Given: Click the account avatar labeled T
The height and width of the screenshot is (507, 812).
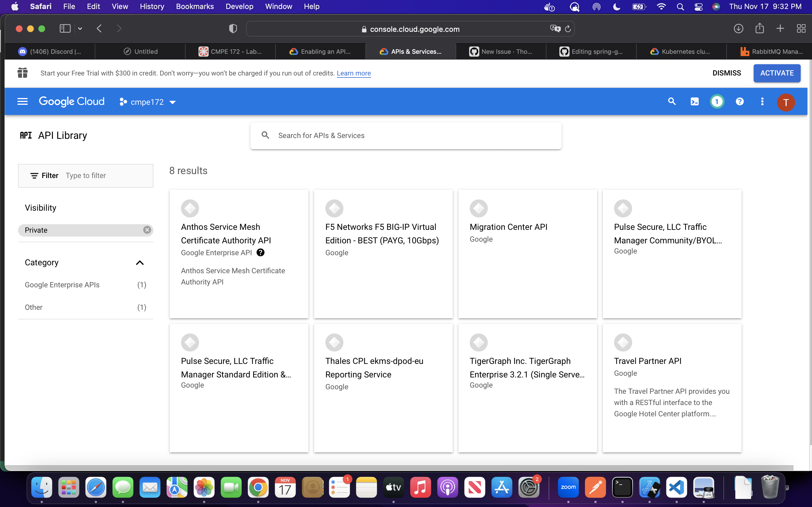Looking at the screenshot, I should [x=785, y=102].
